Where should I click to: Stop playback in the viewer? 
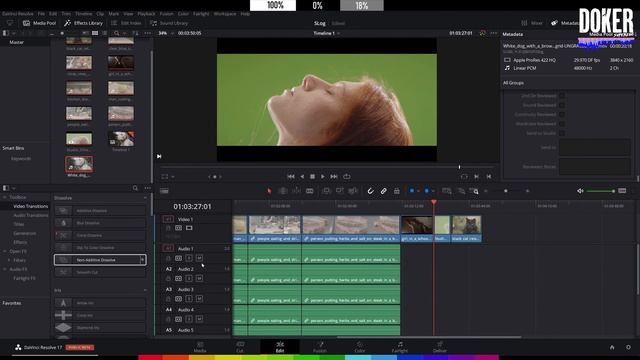pyautogui.click(x=312, y=176)
